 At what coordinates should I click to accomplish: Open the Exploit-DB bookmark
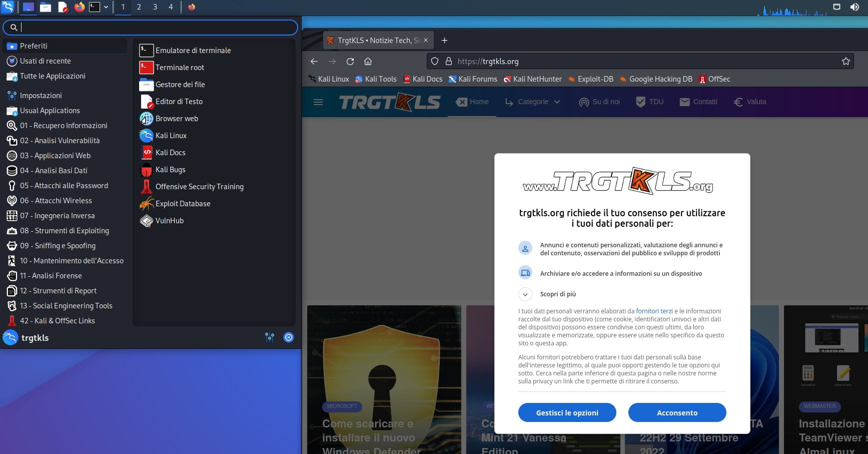pyautogui.click(x=591, y=79)
